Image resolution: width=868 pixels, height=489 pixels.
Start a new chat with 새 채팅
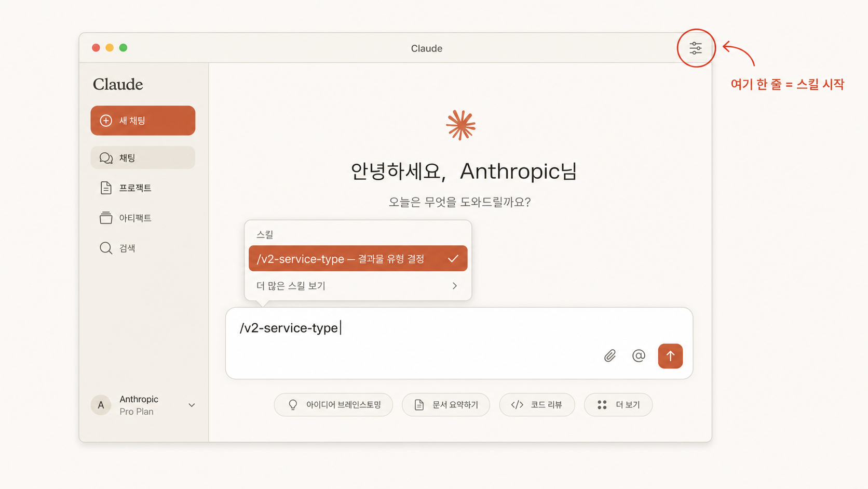(143, 121)
